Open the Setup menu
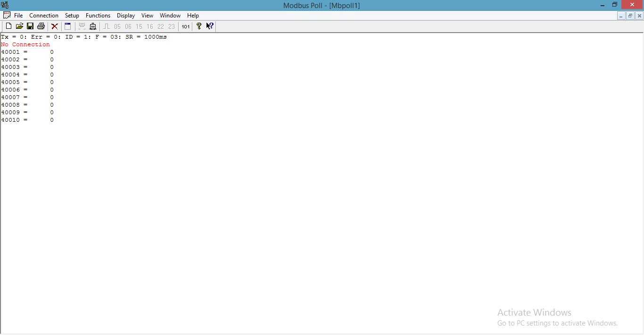The height and width of the screenshot is (335, 644). (x=72, y=16)
